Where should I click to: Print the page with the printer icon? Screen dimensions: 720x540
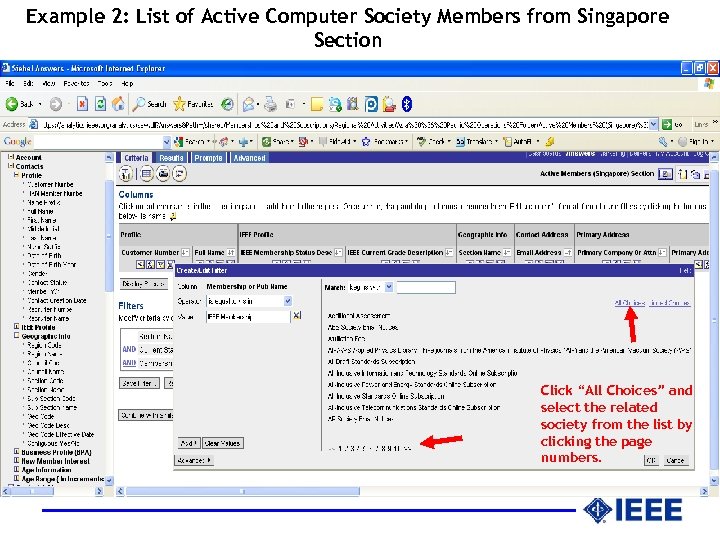click(x=270, y=104)
